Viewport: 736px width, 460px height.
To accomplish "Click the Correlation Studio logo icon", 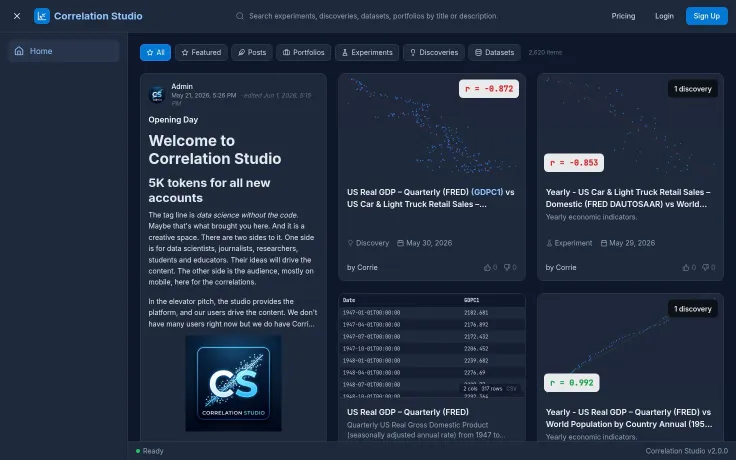I will pos(42,16).
